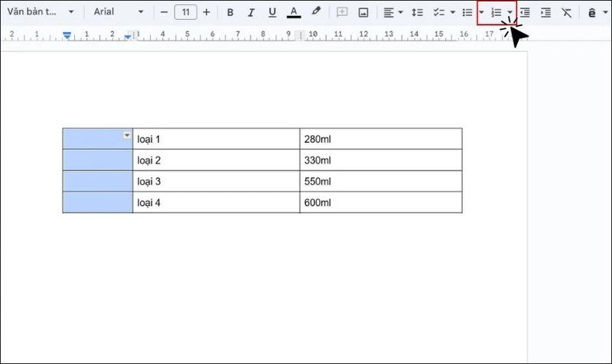Open the paragraph style dropdown
612x364 pixels.
41,12
